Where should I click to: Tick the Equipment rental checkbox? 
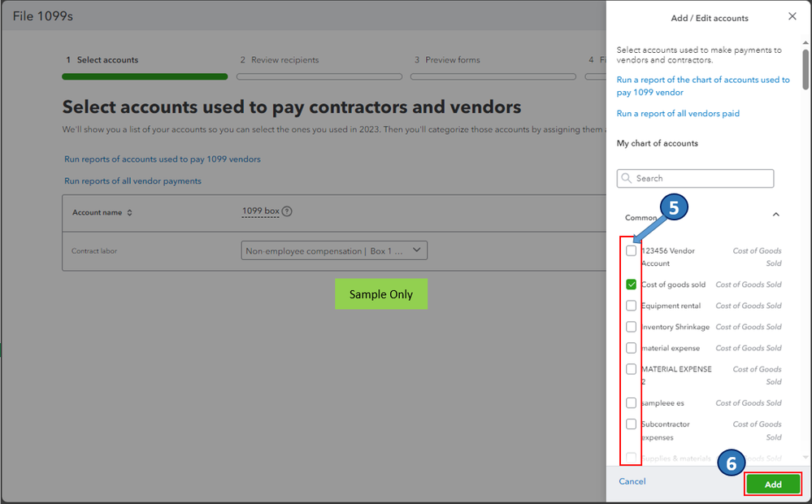632,306
